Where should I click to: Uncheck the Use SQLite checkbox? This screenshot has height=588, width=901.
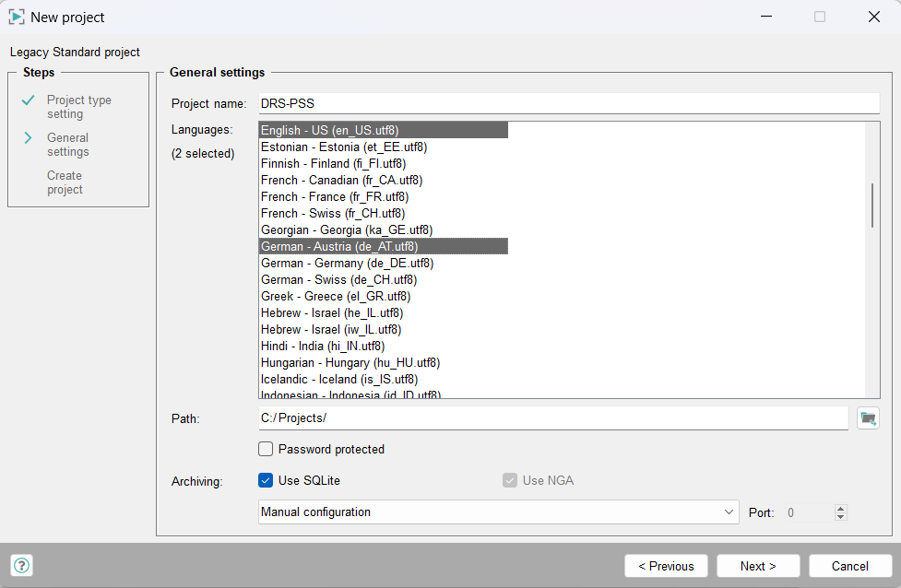point(266,480)
